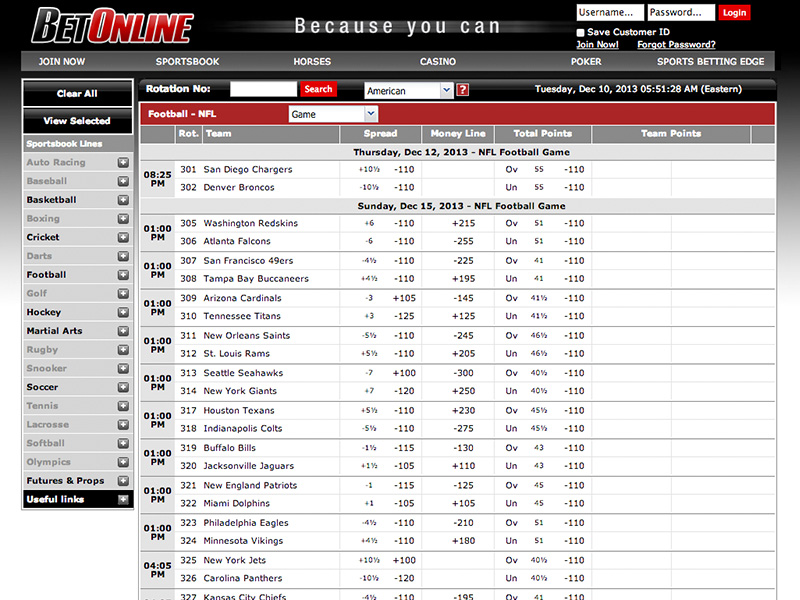The image size is (800, 600).
Task: Follow the Forgot Password? link
Action: (x=676, y=45)
